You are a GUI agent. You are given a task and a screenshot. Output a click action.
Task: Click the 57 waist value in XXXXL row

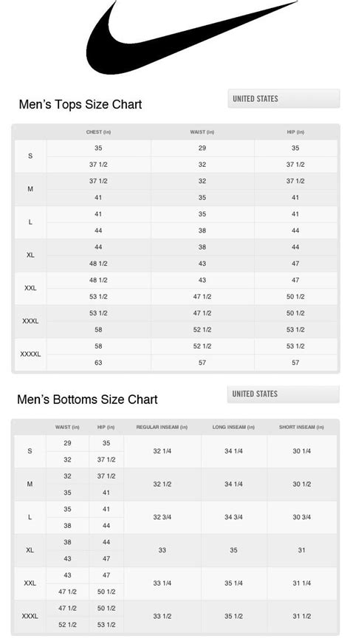coord(202,363)
